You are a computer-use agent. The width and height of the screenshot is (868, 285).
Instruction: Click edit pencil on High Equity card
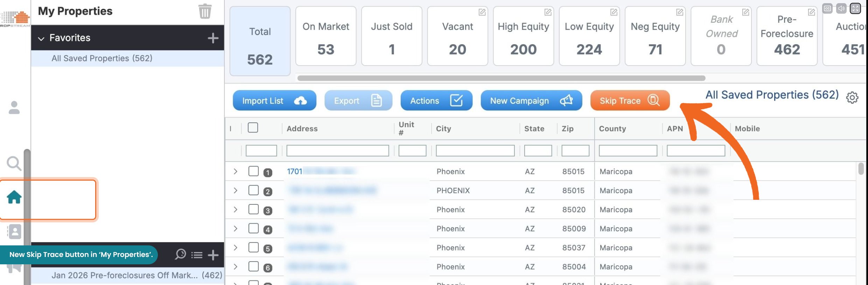[x=548, y=12]
